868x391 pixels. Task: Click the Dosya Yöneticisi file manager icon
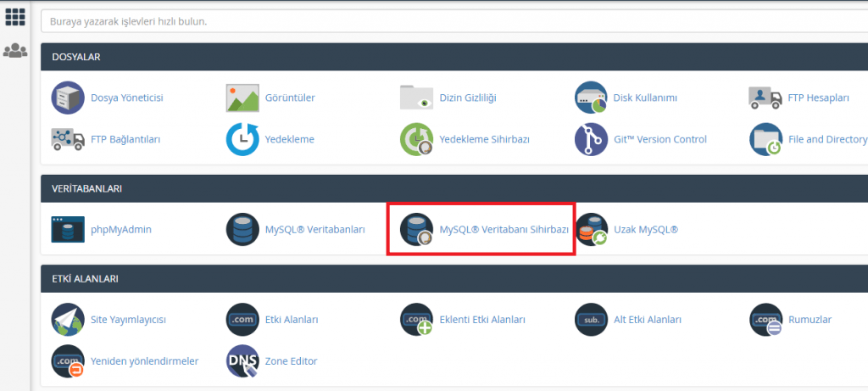[x=68, y=98]
